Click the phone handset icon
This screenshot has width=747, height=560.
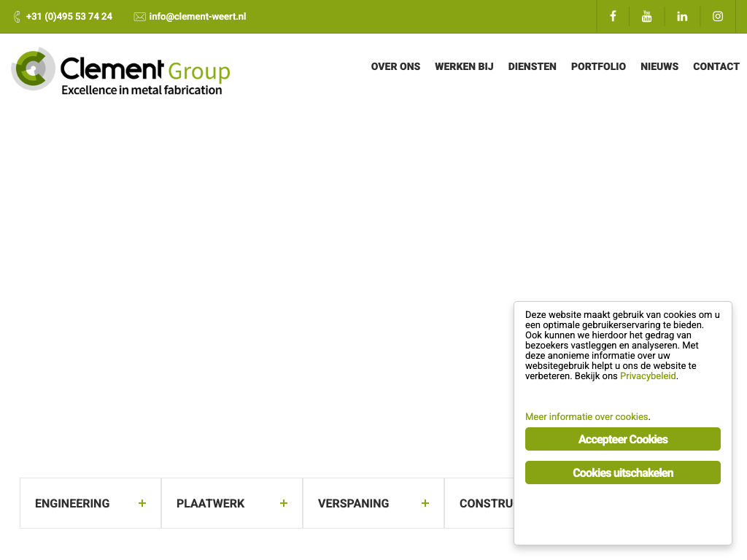point(18,17)
